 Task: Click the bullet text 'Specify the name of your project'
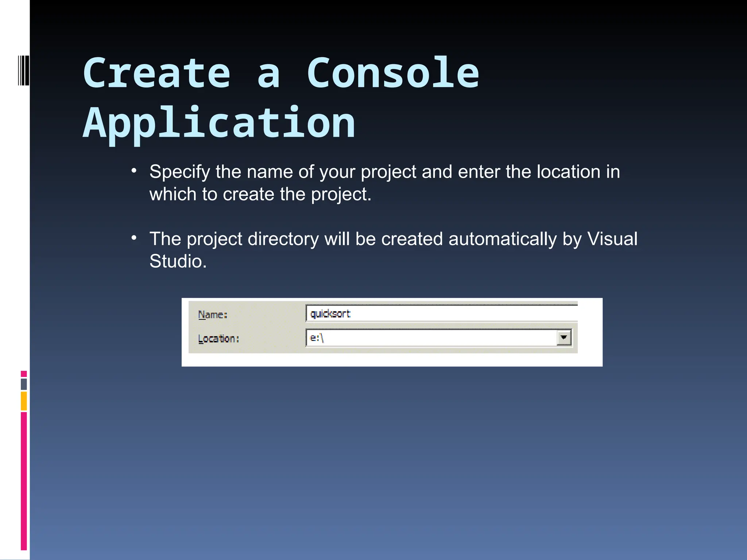coord(283,172)
